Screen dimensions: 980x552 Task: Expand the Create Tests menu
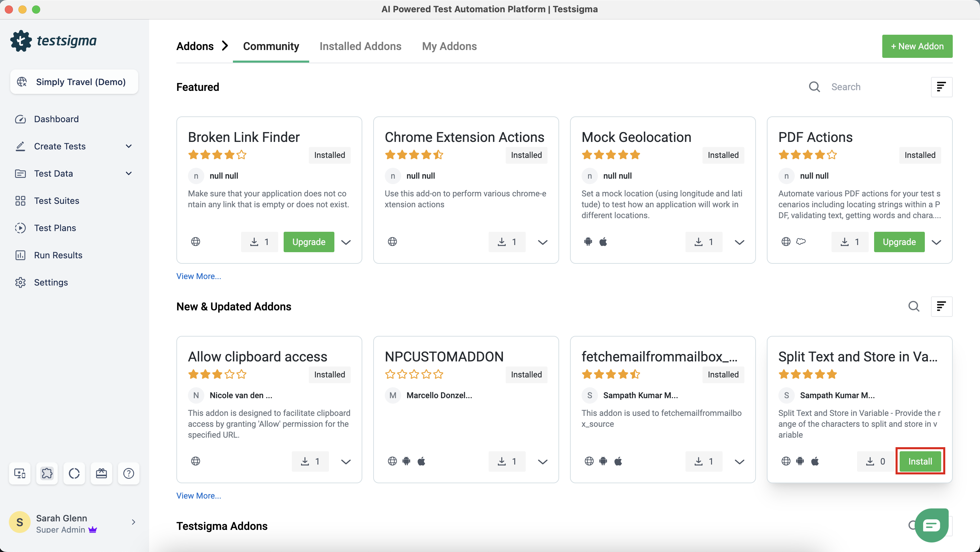click(129, 146)
